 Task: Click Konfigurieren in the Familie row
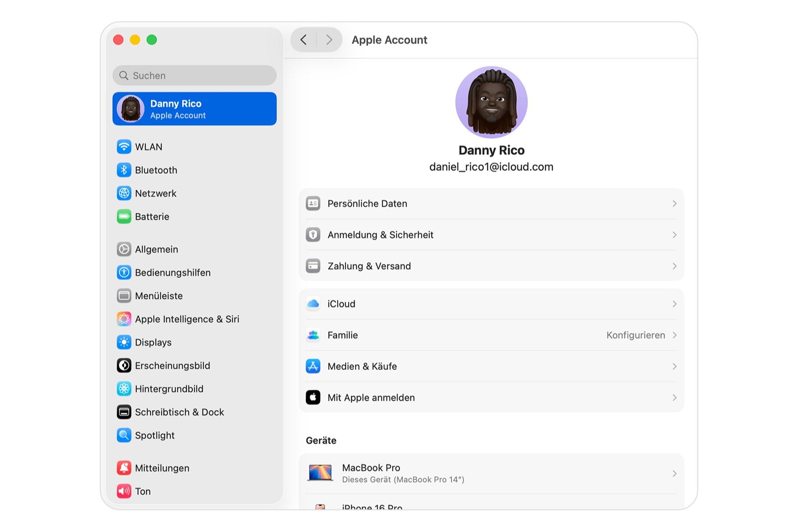(635, 335)
